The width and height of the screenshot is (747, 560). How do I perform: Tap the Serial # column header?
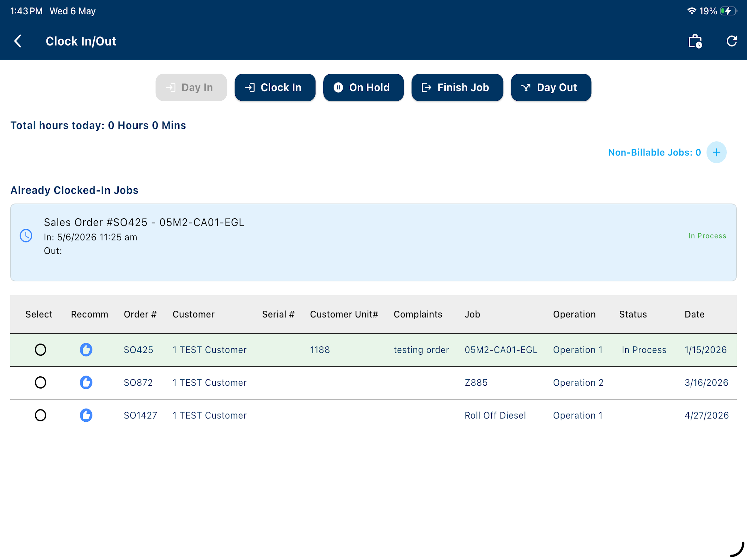278,314
